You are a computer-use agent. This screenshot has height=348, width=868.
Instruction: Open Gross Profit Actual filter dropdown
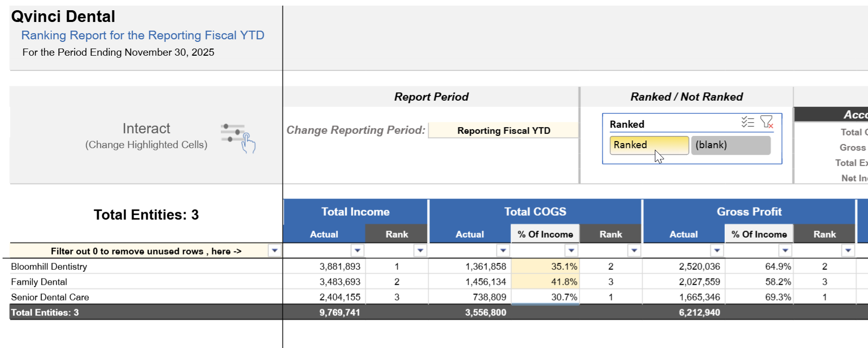(x=717, y=250)
